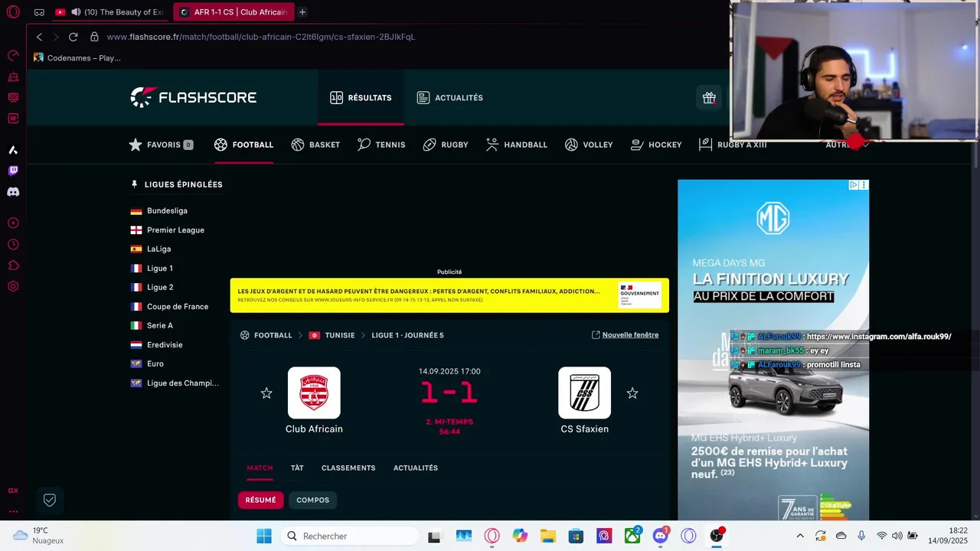Image resolution: width=980 pixels, height=551 pixels.
Task: Open the GX Control speedometer icon in the sidebar
Action: pos(13,55)
